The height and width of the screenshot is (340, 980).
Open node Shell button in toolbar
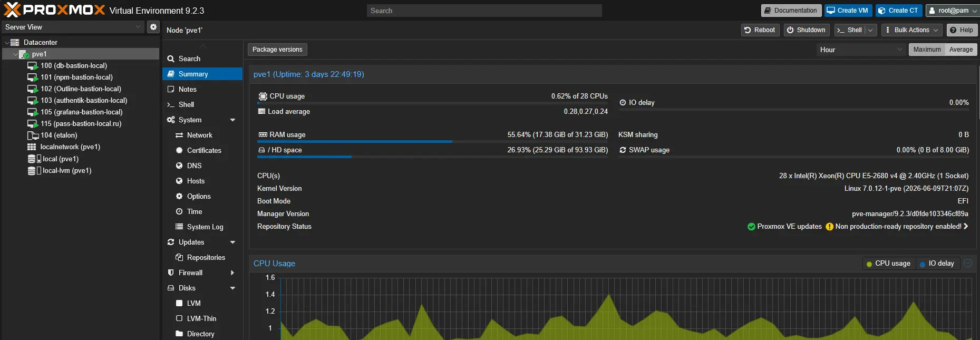(x=850, y=30)
